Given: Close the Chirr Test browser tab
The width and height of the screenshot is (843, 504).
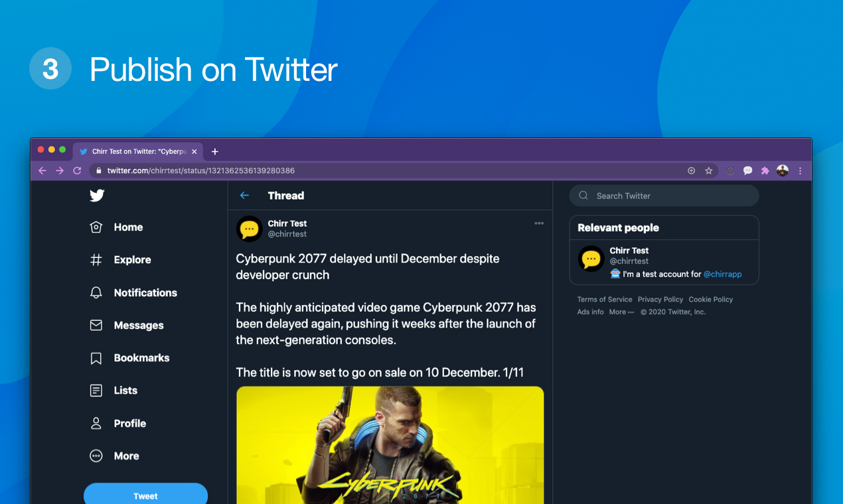Looking at the screenshot, I should coord(194,151).
